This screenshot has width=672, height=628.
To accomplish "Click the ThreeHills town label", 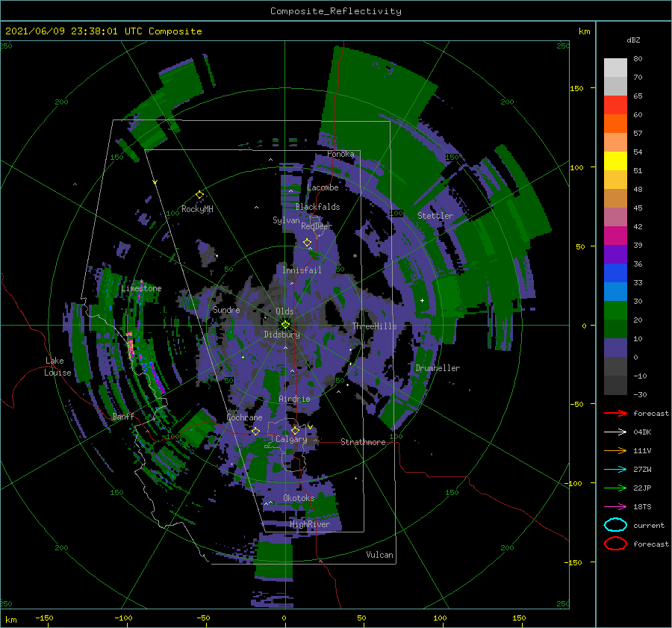I will (x=375, y=326).
